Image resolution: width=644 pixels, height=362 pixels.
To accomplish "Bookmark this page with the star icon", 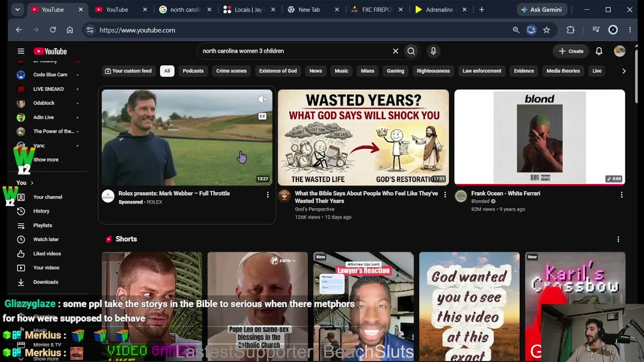I will [546, 30].
